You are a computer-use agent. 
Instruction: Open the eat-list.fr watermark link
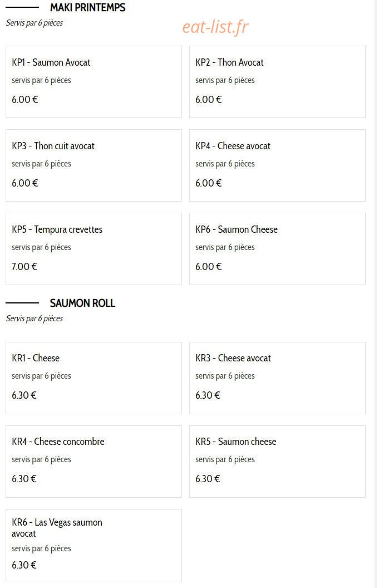(215, 27)
